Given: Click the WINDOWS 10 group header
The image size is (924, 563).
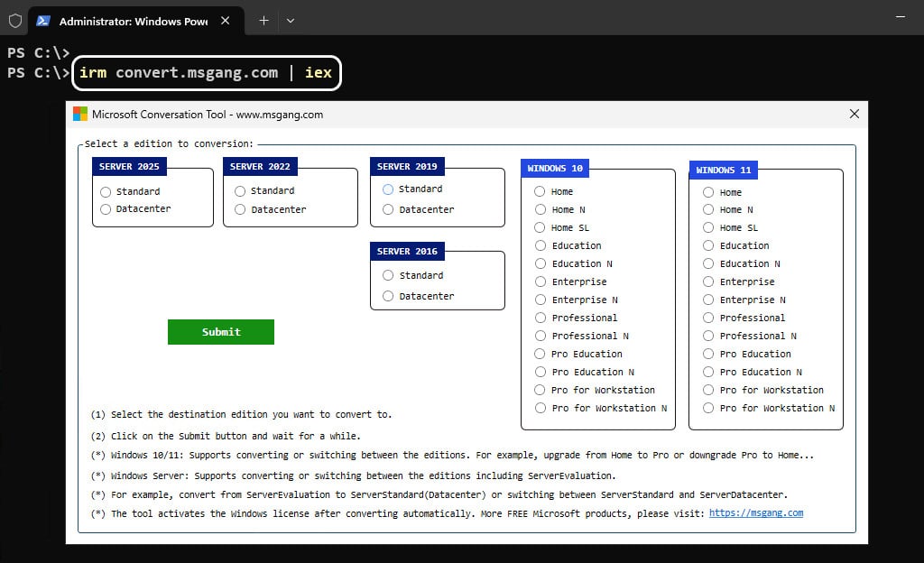Looking at the screenshot, I should click(555, 169).
